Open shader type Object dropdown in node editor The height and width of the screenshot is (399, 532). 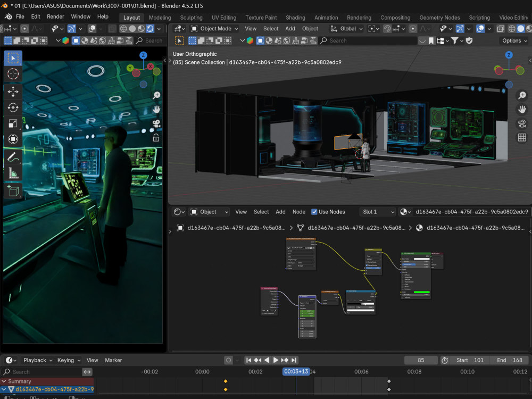(x=209, y=212)
